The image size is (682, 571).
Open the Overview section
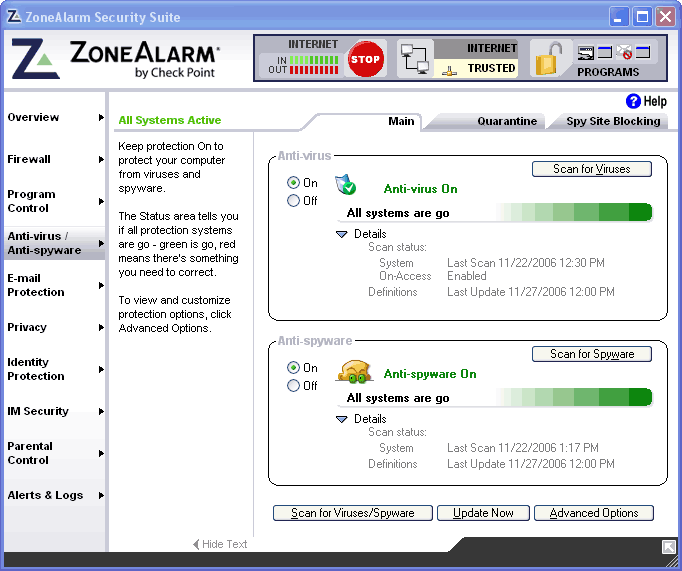pos(33,117)
